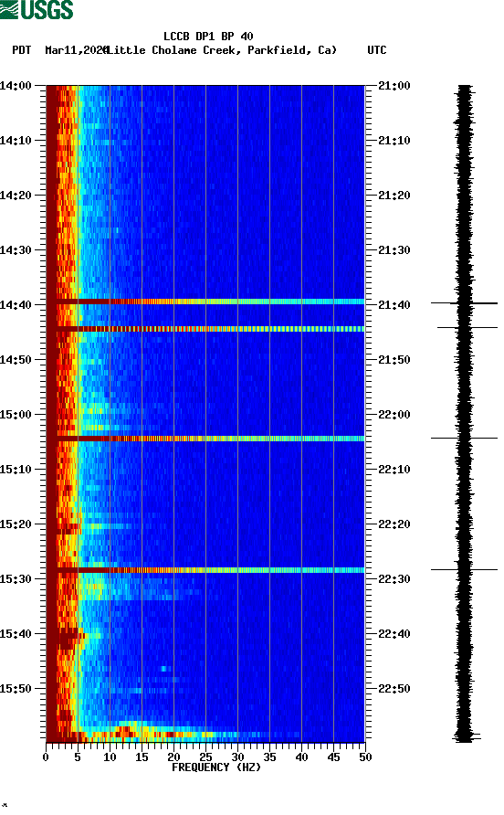Click the broadband spectrogram band just before 14:40
The image size is (504, 815).
point(205,302)
